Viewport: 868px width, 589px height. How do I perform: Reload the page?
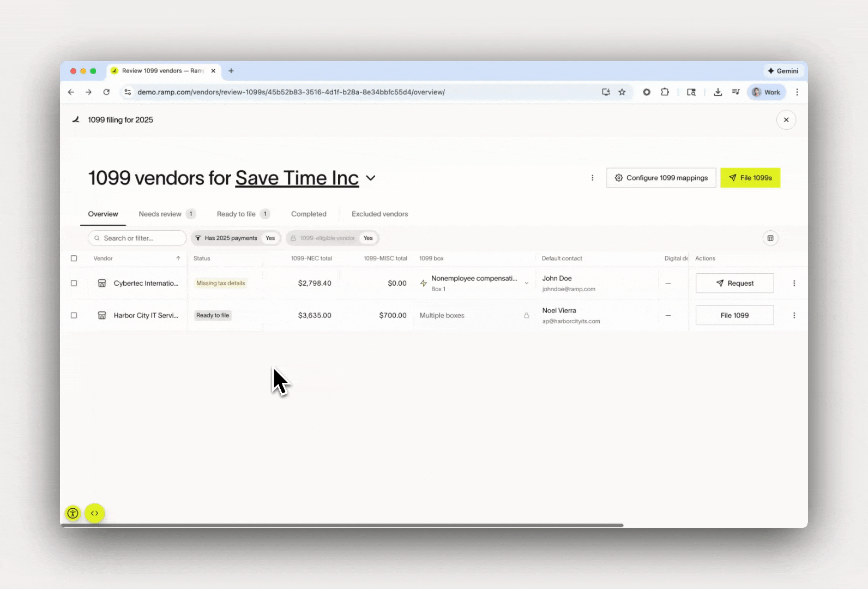(106, 92)
